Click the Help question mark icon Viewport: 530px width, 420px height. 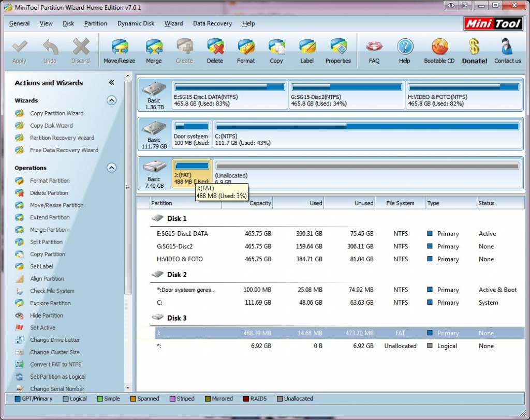tap(405, 47)
